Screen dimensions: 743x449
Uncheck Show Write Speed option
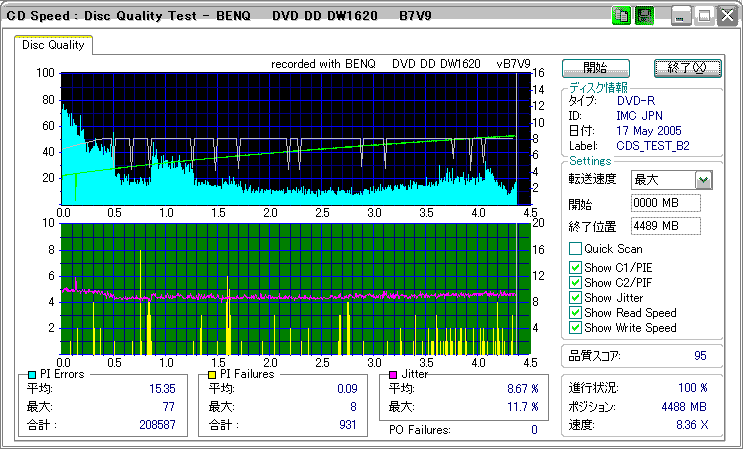[575, 328]
